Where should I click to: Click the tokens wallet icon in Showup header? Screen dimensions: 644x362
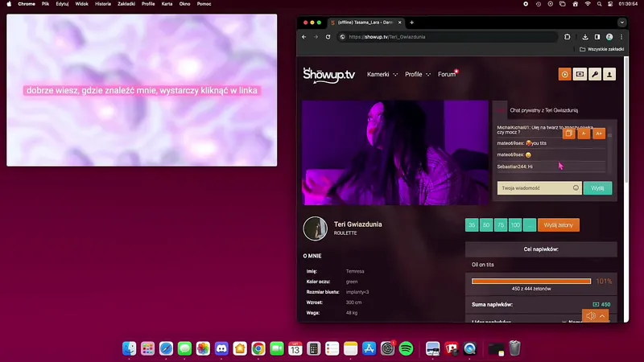580,74
